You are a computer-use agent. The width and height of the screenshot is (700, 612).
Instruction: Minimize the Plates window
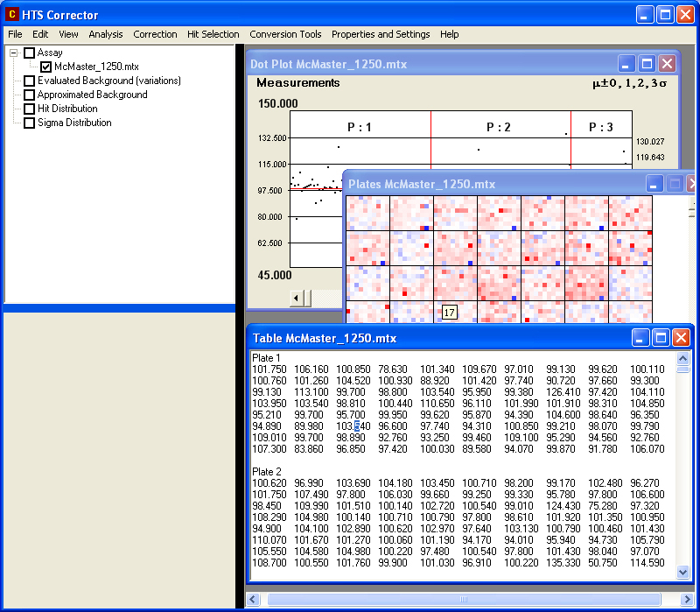point(654,184)
